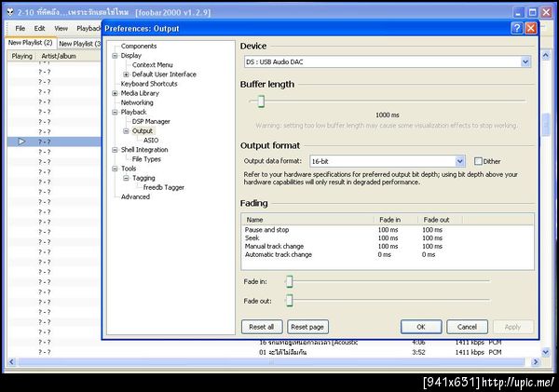
Task: Click the Reset all button
Action: 262,327
